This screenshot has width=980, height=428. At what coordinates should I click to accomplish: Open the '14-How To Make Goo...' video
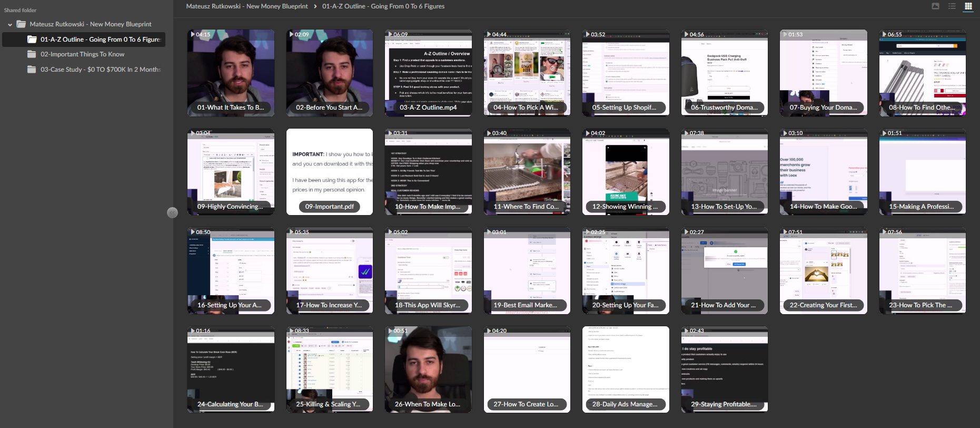coord(824,172)
